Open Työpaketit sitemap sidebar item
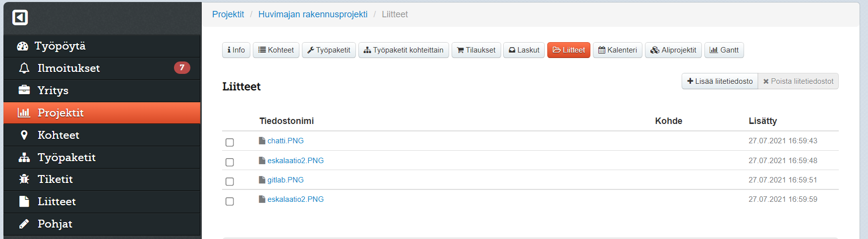 (66, 158)
